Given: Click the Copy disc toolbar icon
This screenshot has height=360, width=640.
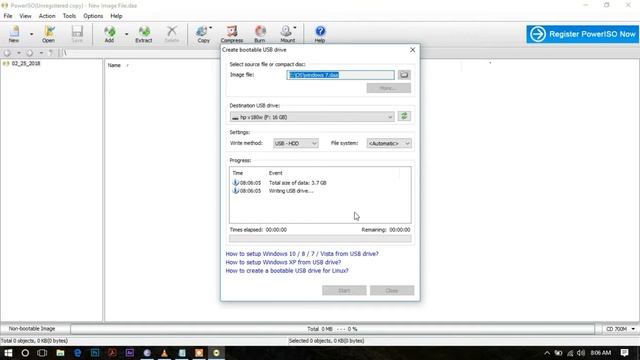Looking at the screenshot, I should (x=203, y=34).
